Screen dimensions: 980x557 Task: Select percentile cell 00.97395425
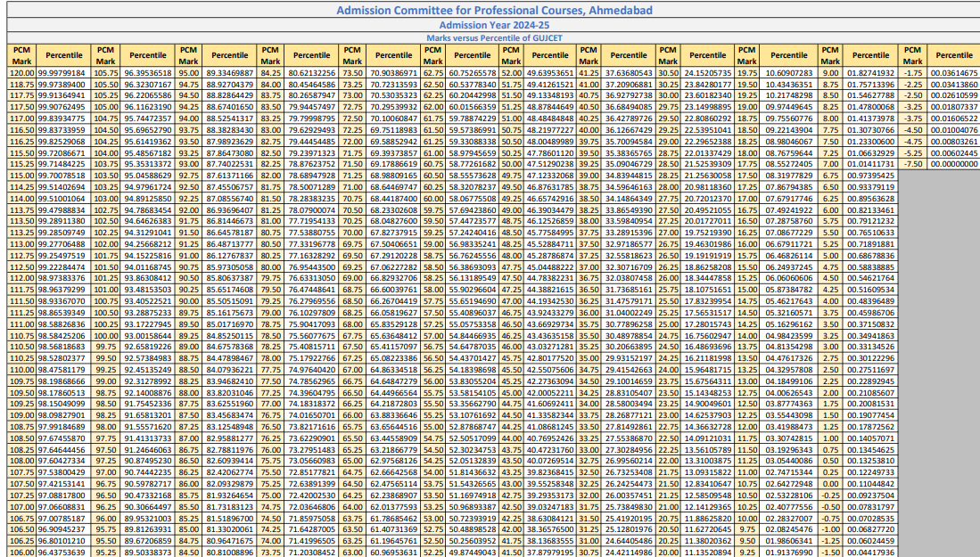point(870,176)
